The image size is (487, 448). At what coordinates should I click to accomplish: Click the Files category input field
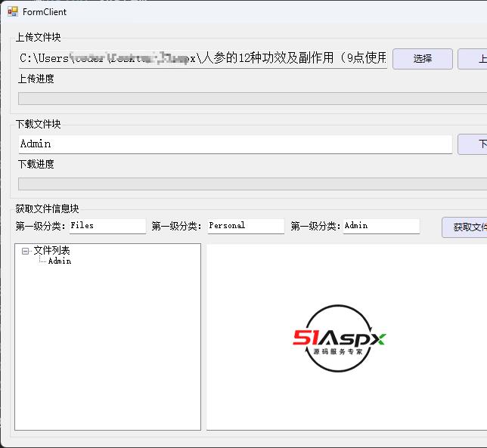click(x=107, y=226)
